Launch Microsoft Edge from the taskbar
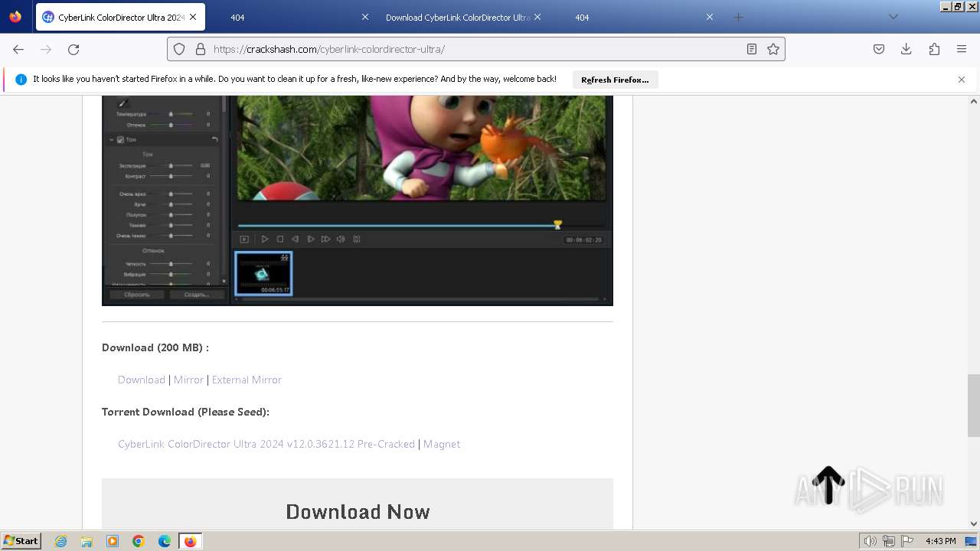This screenshot has height=551, width=980. point(165,541)
